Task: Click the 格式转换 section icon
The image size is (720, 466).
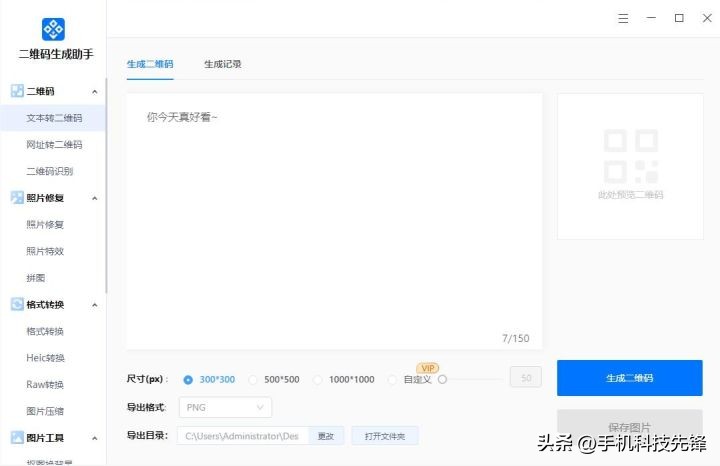Action: [17, 304]
